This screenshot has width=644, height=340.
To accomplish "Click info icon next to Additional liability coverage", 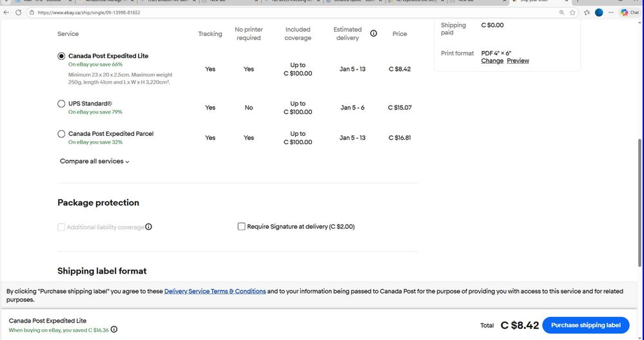I will [149, 227].
